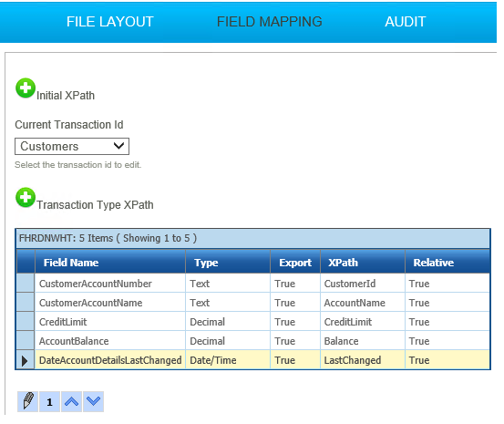Open the Customers transaction id dropdown

(x=72, y=147)
